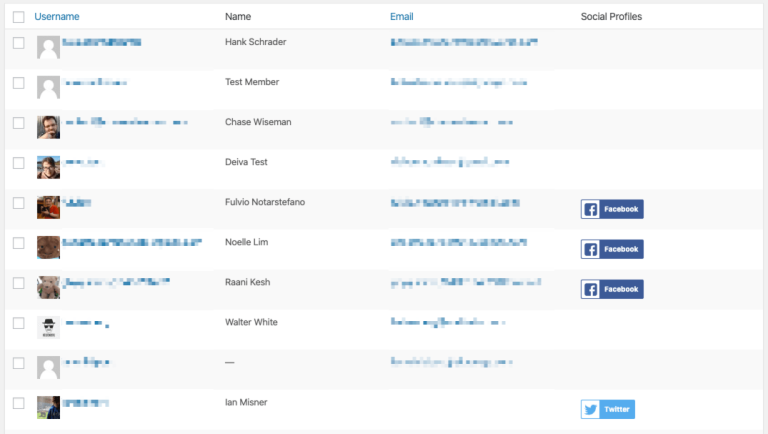Toggle the select-all checkbox in header
This screenshot has height=434, width=768.
(x=19, y=17)
